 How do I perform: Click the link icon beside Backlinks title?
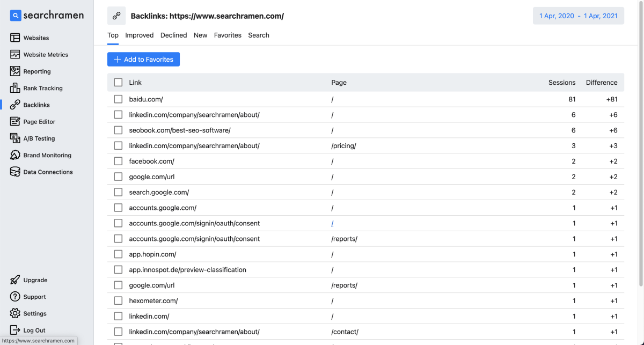tap(116, 16)
